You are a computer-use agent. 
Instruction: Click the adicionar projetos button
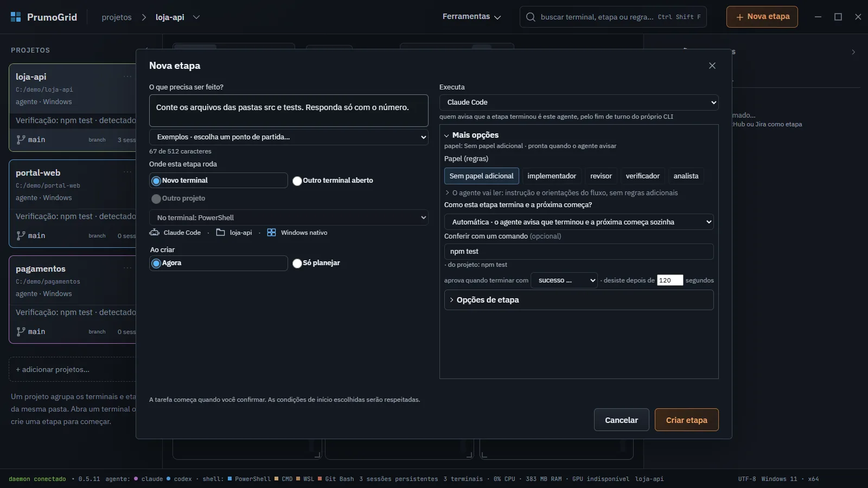pos(72,369)
